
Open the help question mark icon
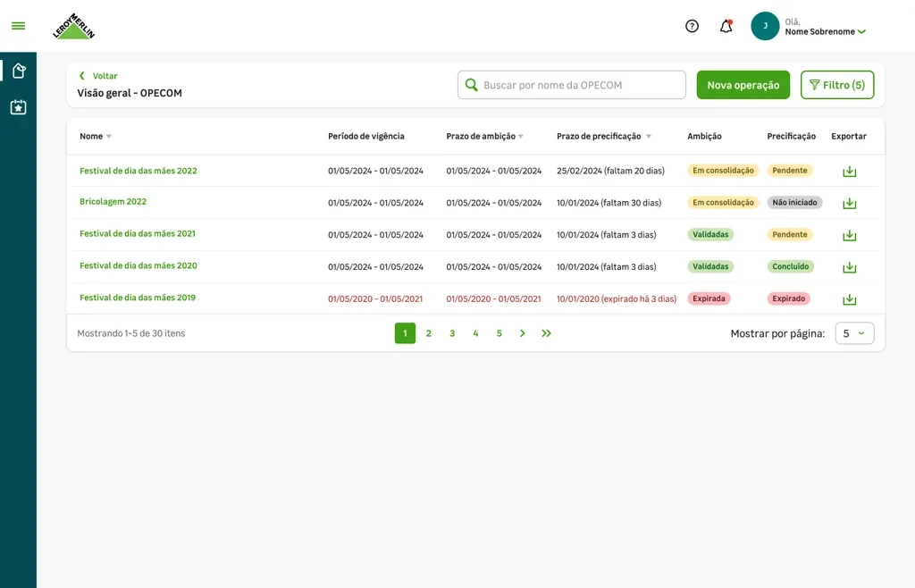coord(693,26)
